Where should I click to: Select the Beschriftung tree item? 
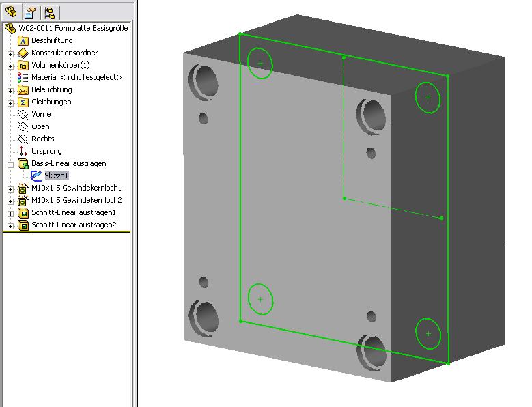[52, 40]
